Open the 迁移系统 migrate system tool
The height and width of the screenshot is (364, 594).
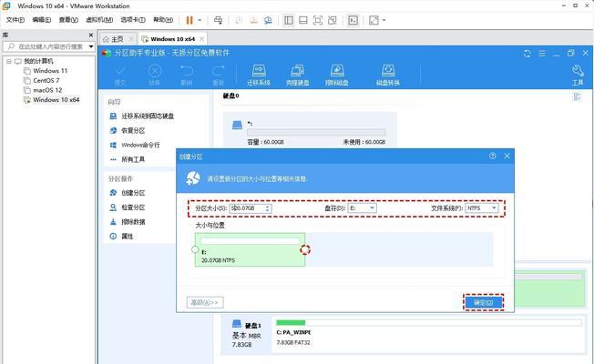pos(259,76)
